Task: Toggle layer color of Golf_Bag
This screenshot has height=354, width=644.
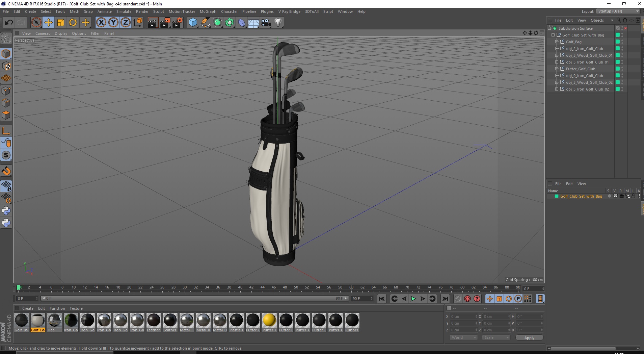Action: pos(618,42)
